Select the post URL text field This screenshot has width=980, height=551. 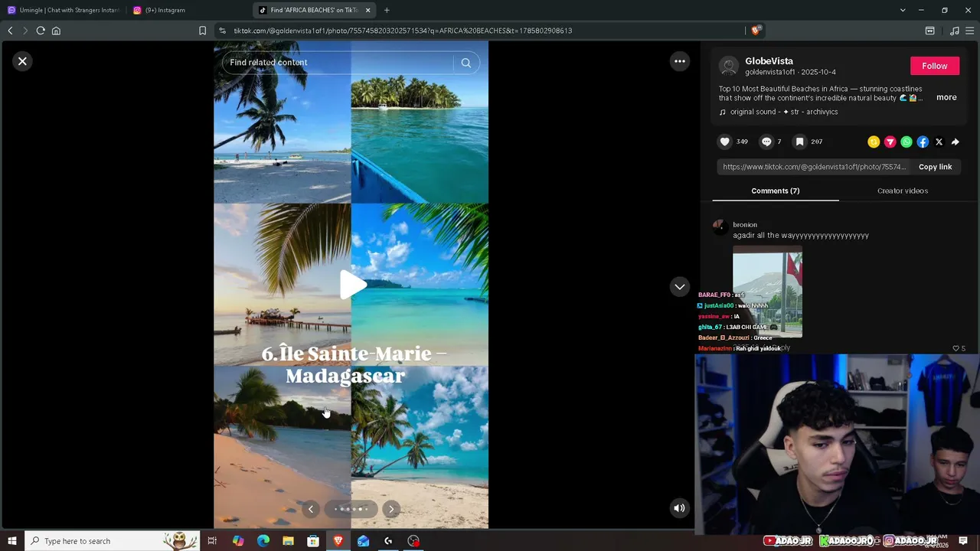(814, 167)
